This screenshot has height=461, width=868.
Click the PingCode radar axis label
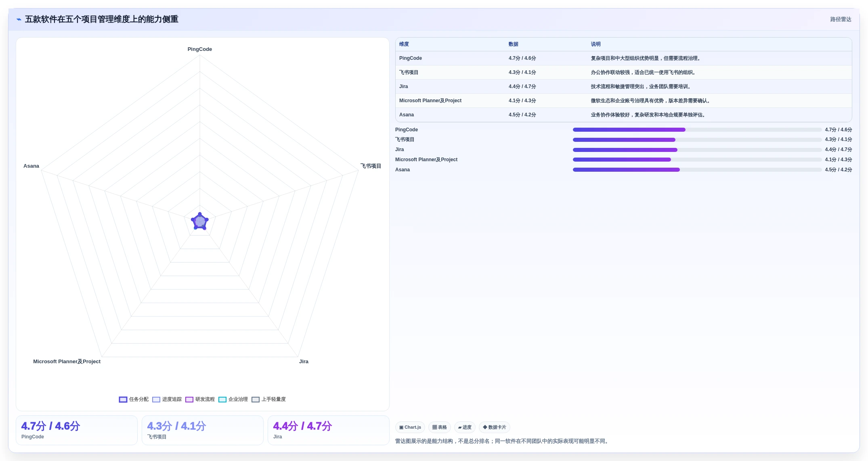(x=200, y=49)
